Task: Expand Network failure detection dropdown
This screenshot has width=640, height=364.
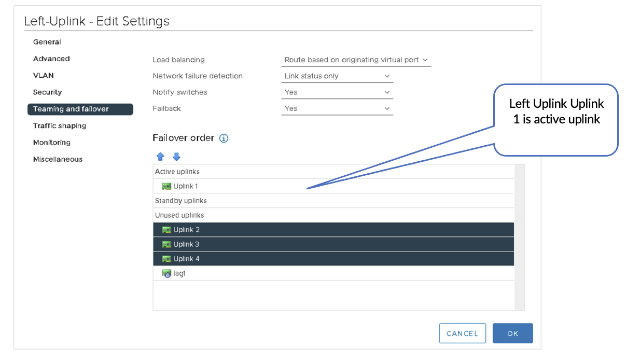Action: 337,76
